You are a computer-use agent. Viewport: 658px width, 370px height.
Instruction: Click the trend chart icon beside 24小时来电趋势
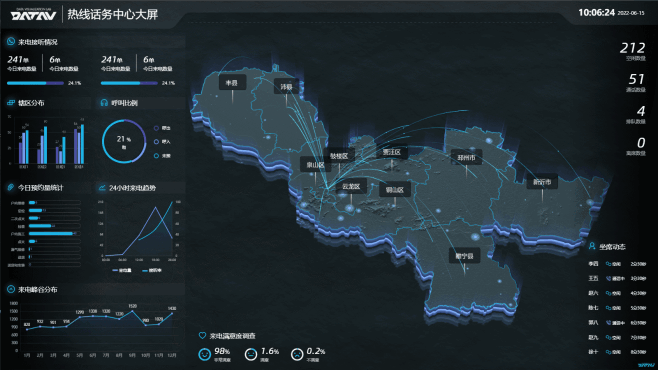click(102, 188)
